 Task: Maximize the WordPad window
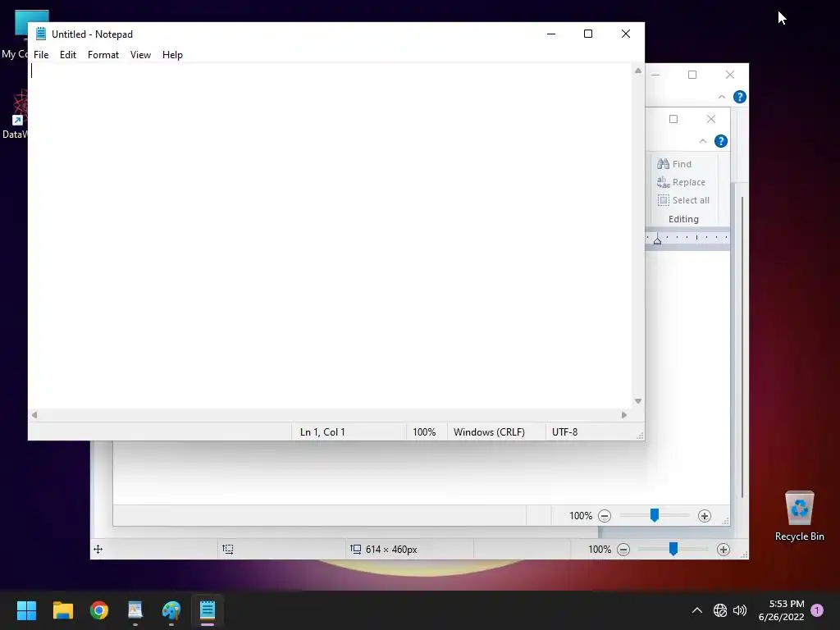tap(673, 119)
